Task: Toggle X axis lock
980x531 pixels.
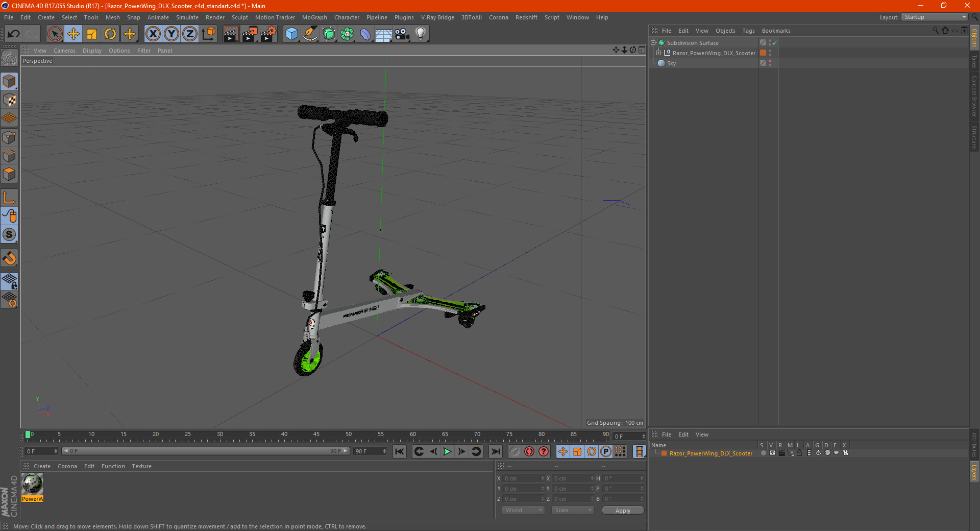Action: pos(153,34)
